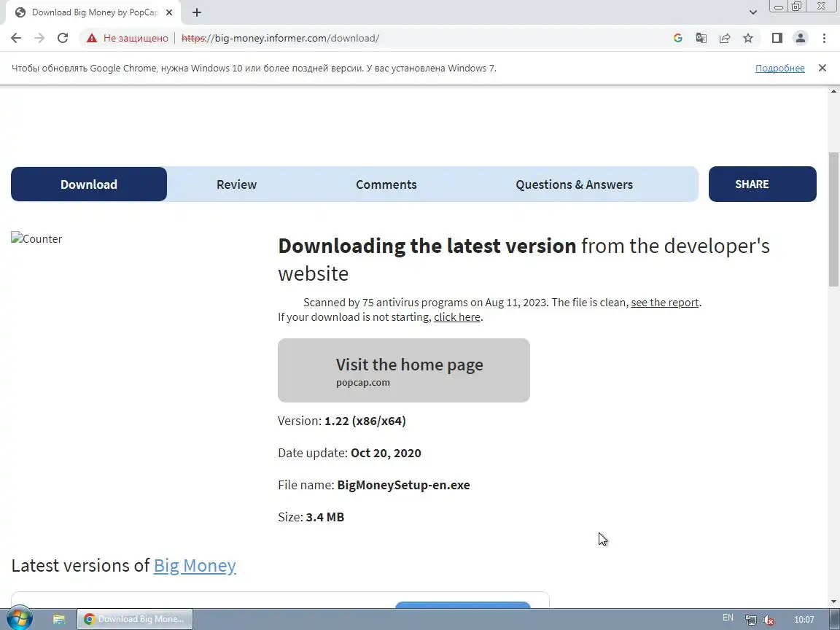Open the browser side panel icon
The height and width of the screenshot is (630, 840).
(x=777, y=38)
